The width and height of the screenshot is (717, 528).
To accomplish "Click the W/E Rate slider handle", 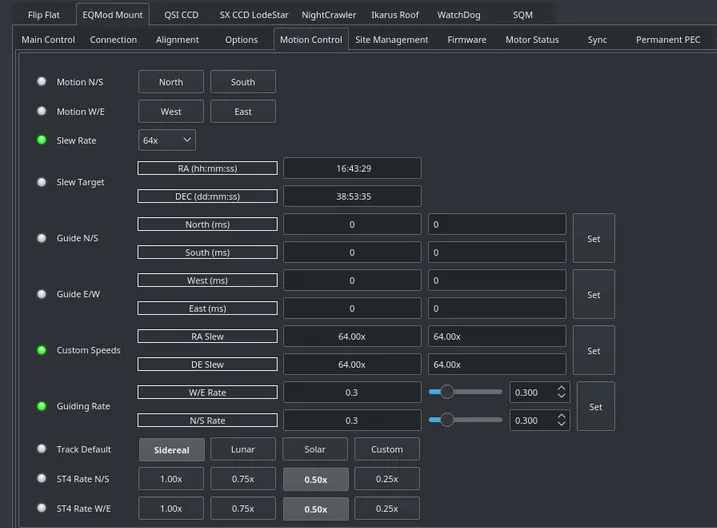I will click(447, 392).
